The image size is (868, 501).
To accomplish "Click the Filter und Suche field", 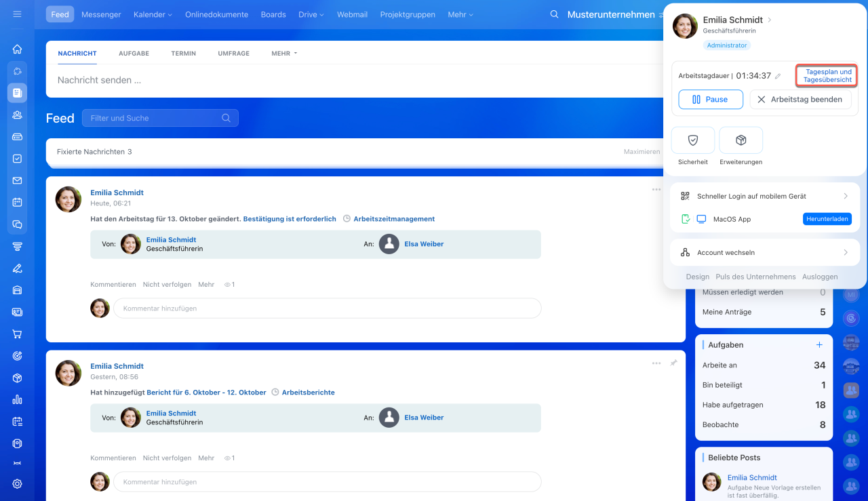I will 155,118.
